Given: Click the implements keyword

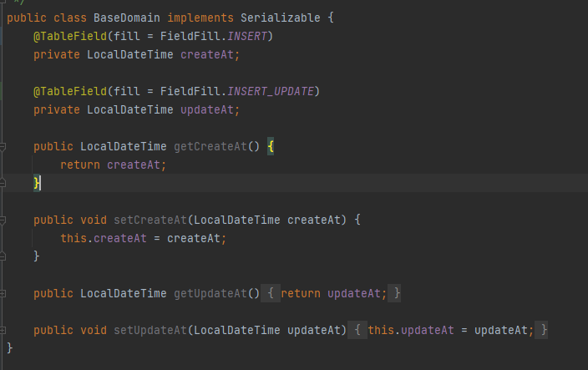Looking at the screenshot, I should pyautogui.click(x=200, y=18).
